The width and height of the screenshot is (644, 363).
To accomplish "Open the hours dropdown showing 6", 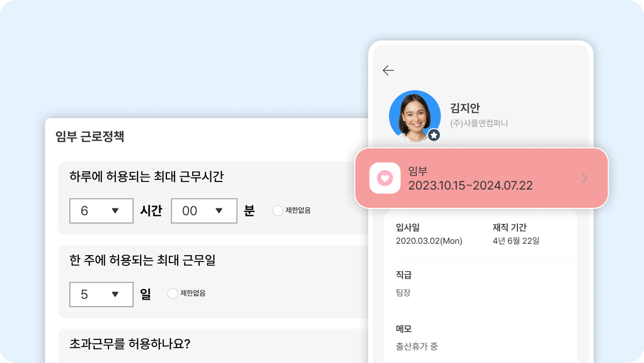I will [x=101, y=211].
